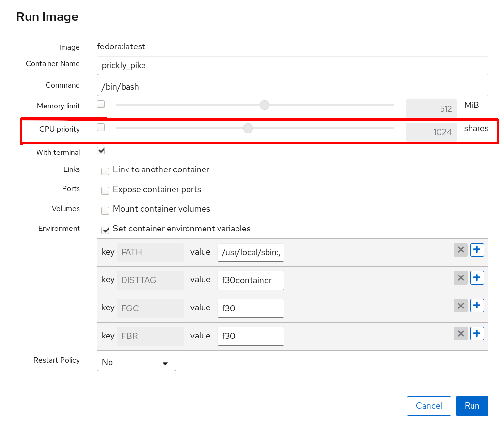Viewport: 504px width, 430px height.
Task: Remove the DISTTAG environment variable row
Action: (x=460, y=278)
